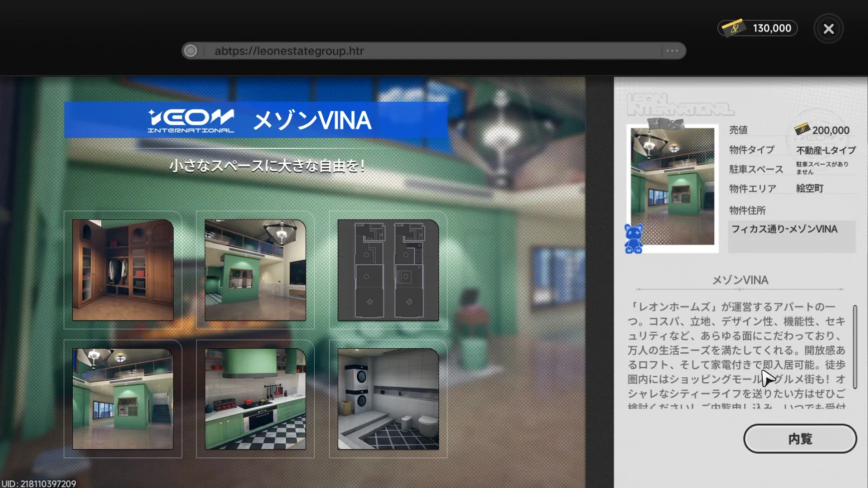Click the browser reload circle icon
Image resolution: width=868 pixels, height=488 pixels.
191,51
